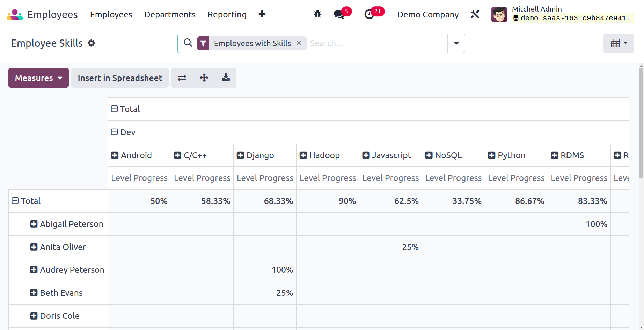This screenshot has width=644, height=330.
Task: Open the developer tools wrench icon
Action: 475,14
